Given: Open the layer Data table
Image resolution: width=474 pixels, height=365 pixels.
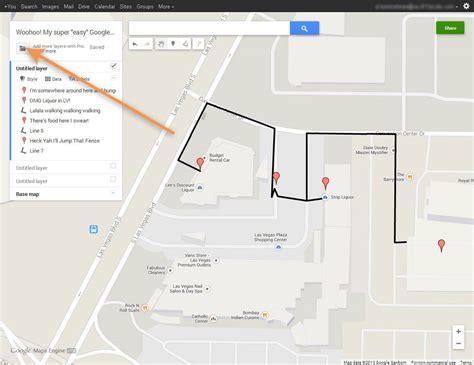Looking at the screenshot, I should coord(53,79).
